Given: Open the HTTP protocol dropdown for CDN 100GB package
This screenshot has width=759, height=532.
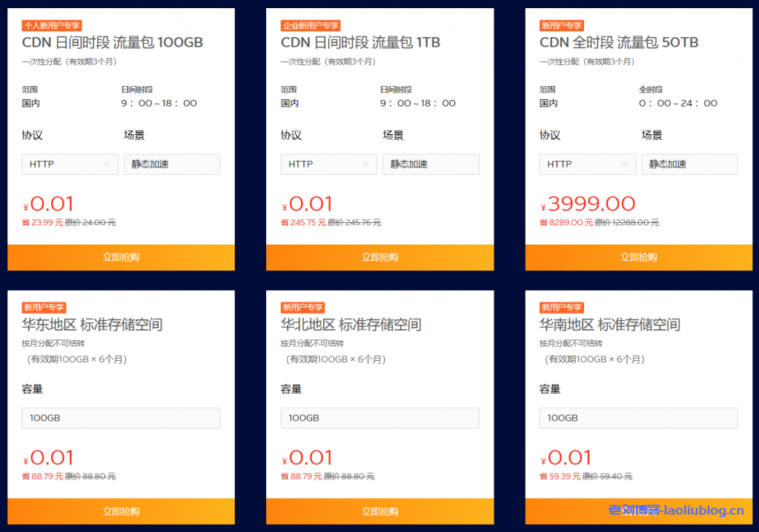Looking at the screenshot, I should 70,164.
